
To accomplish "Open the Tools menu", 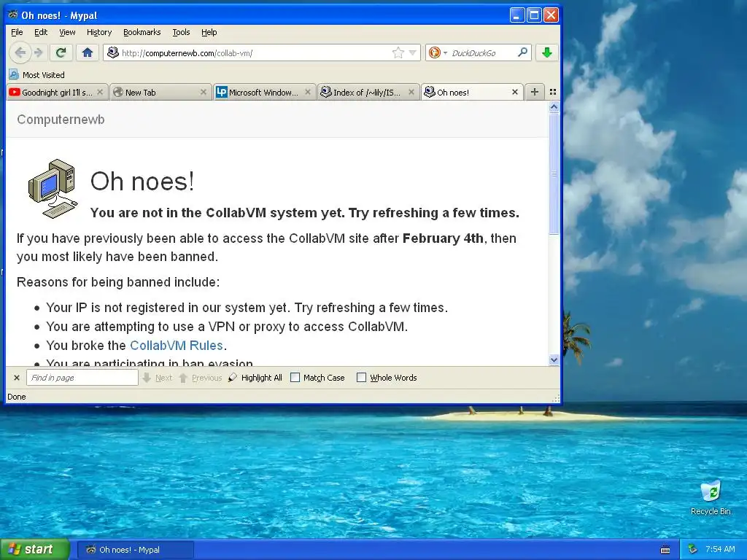I will click(181, 32).
